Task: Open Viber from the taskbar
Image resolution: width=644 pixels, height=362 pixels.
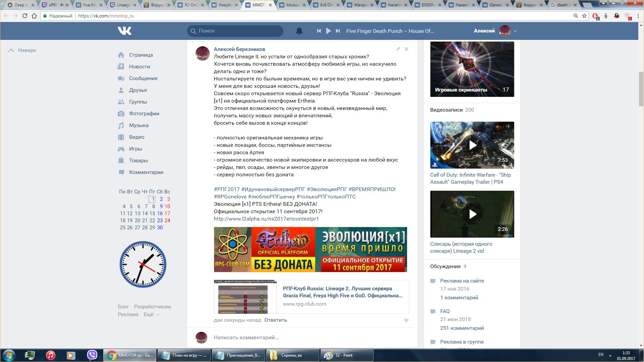Action: [x=92, y=355]
